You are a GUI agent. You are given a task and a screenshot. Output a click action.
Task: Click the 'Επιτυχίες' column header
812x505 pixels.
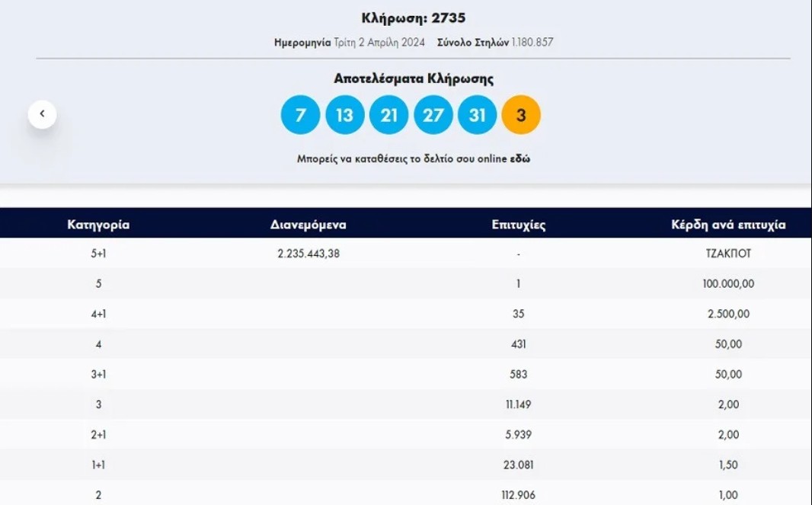519,224
